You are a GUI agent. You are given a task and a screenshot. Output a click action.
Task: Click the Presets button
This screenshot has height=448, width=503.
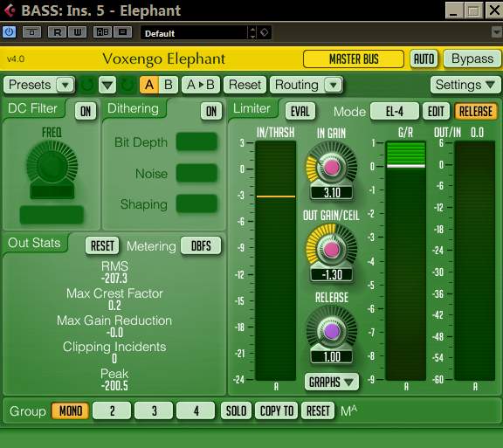coord(30,85)
